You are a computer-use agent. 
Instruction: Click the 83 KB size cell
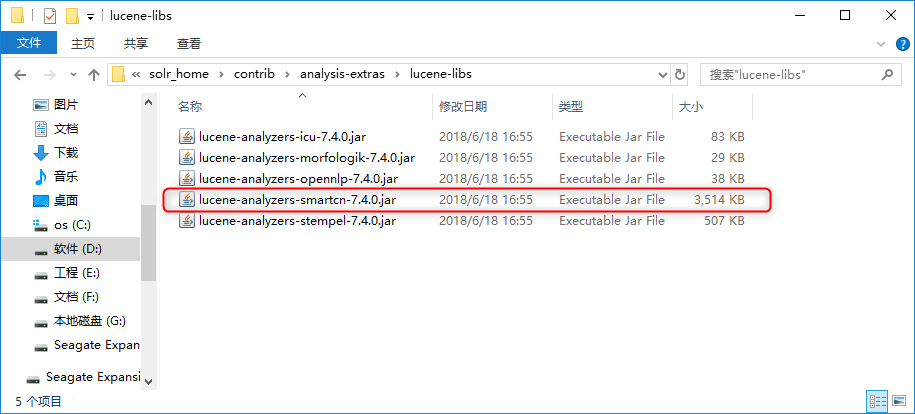pyautogui.click(x=728, y=137)
